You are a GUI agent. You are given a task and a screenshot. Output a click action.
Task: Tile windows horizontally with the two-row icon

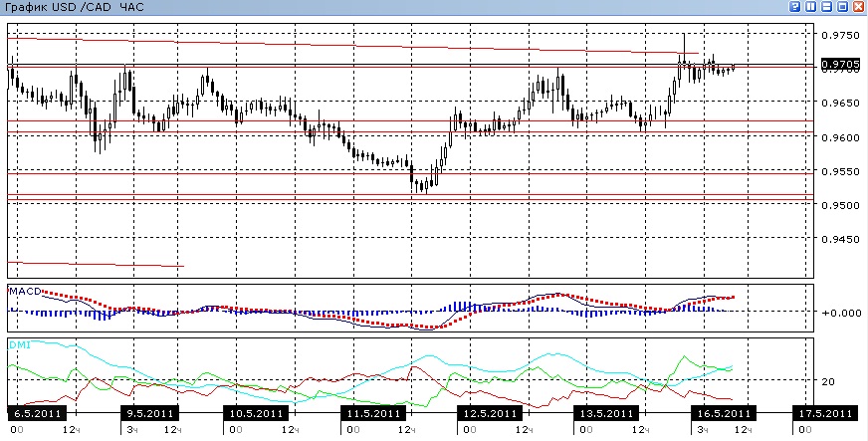(x=827, y=7)
